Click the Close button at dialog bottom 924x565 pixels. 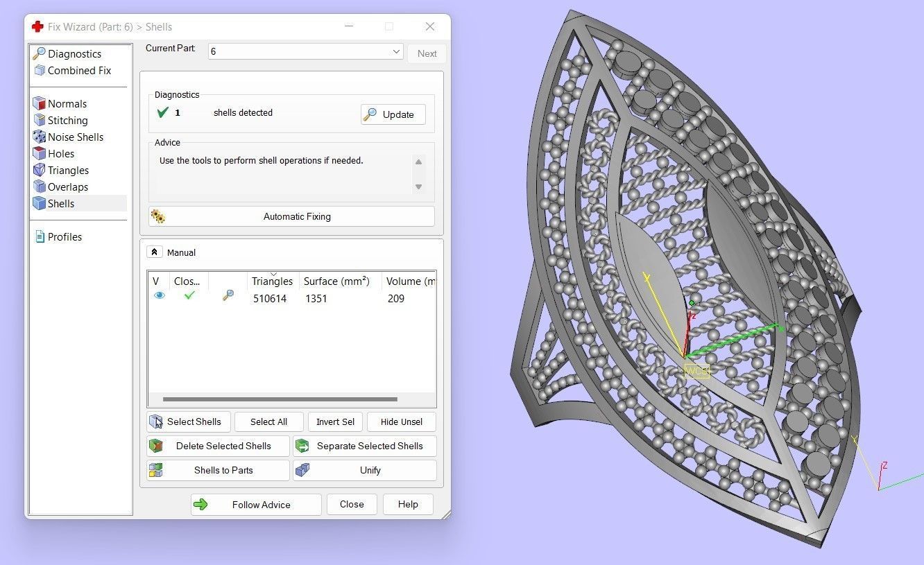point(352,504)
